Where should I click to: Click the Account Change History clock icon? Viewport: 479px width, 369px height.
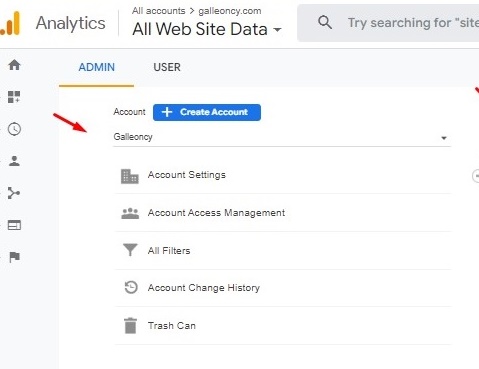(x=131, y=287)
